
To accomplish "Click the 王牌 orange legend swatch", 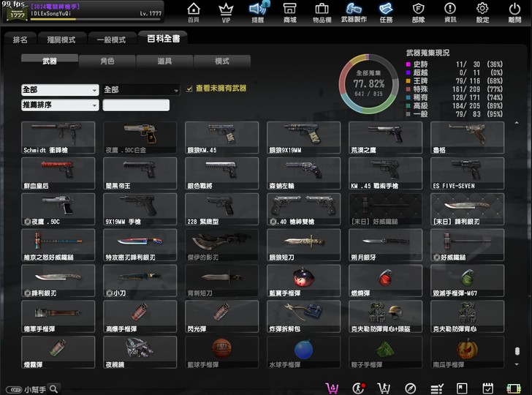I will [408, 81].
